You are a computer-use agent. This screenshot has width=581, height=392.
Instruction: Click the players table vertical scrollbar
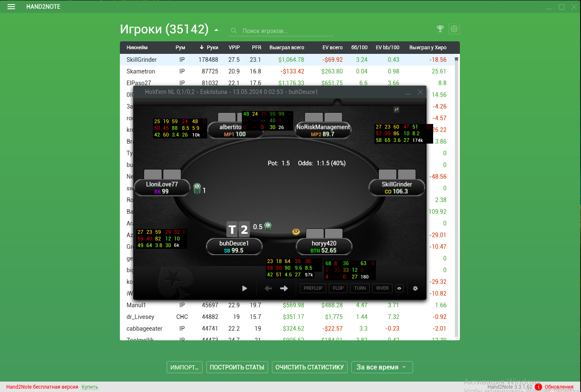(457, 196)
